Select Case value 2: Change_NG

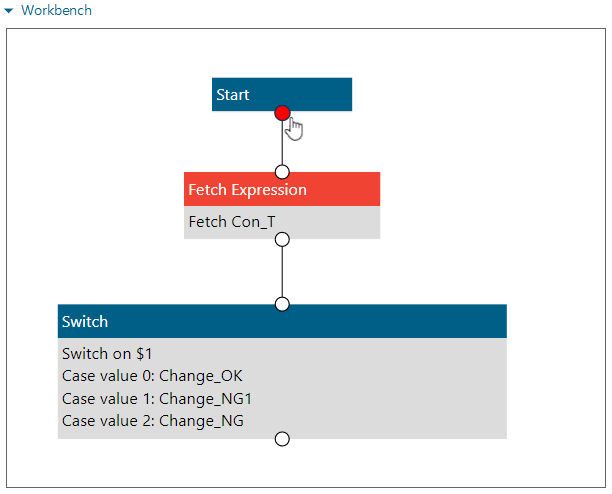click(x=152, y=421)
